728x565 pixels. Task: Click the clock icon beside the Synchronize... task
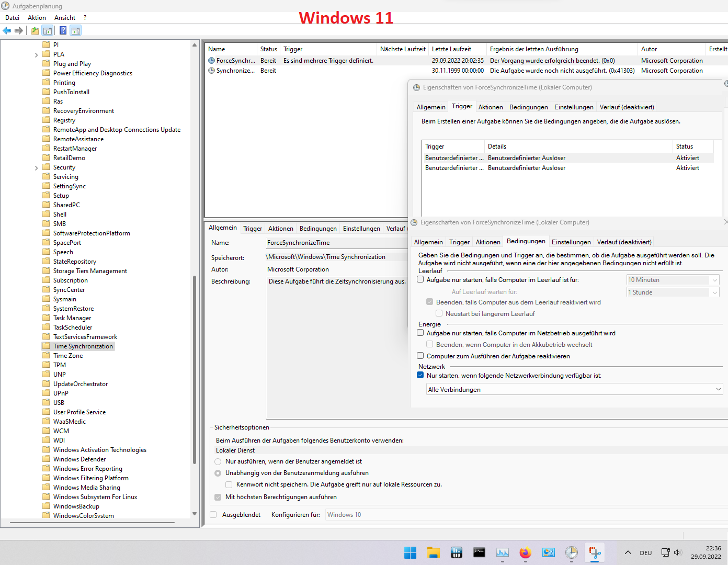click(x=211, y=71)
